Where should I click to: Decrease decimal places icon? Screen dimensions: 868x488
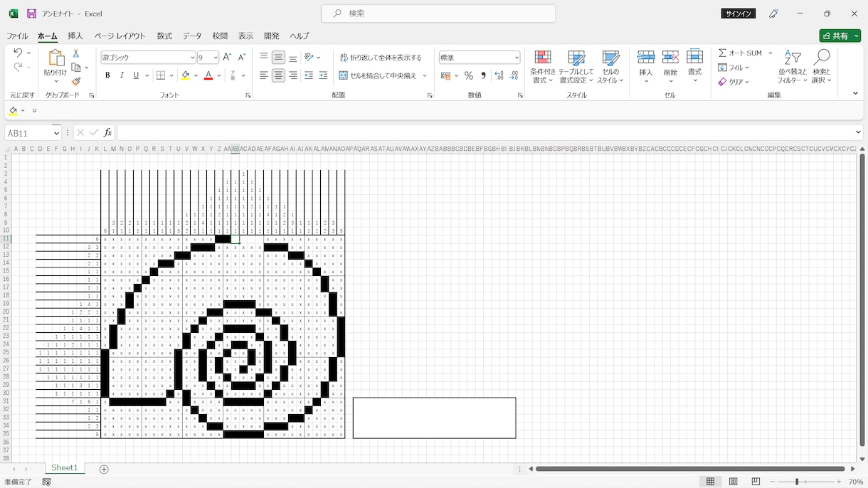(x=514, y=75)
